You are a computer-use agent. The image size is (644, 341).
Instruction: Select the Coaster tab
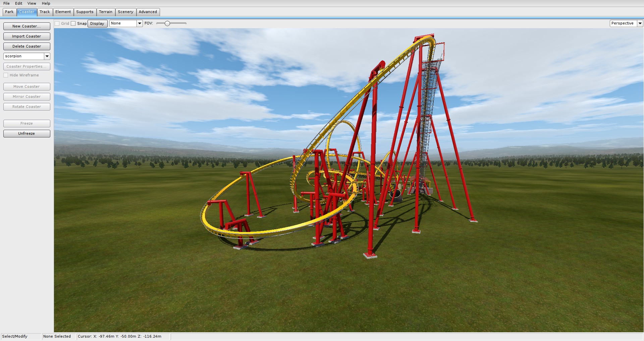27,12
